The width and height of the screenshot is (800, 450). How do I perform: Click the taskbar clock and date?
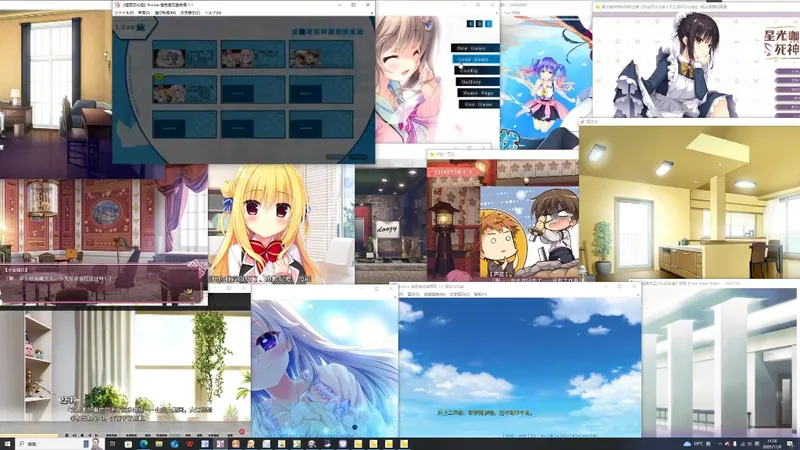coord(772,443)
